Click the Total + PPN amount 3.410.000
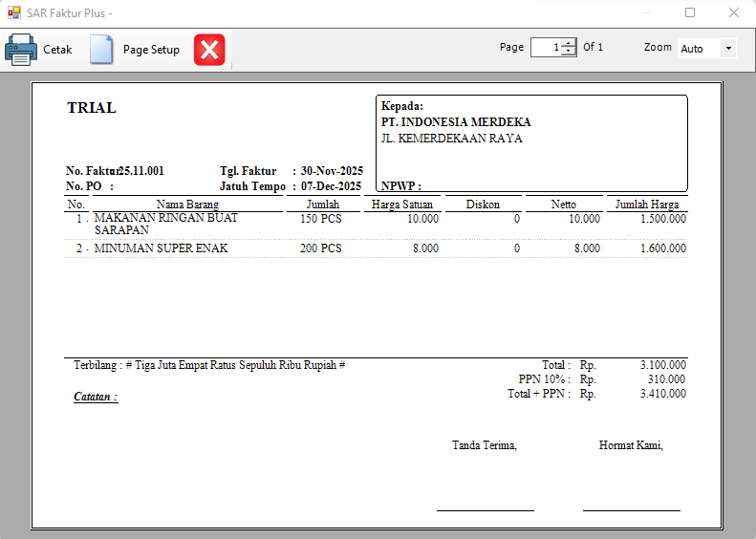 coord(662,394)
